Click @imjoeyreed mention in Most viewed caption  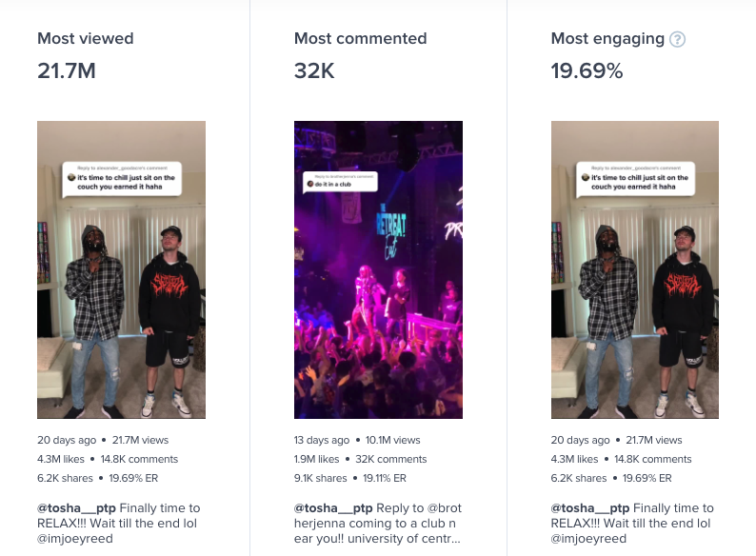click(x=75, y=539)
